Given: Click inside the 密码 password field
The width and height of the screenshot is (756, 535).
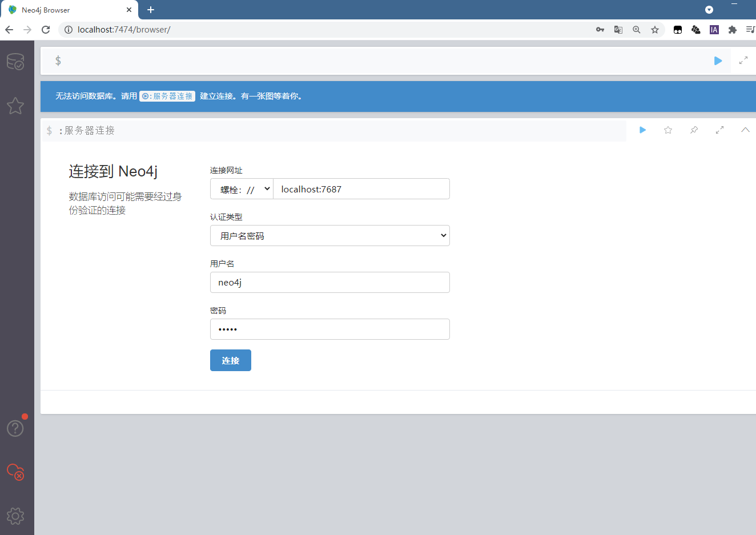Looking at the screenshot, I should point(330,329).
